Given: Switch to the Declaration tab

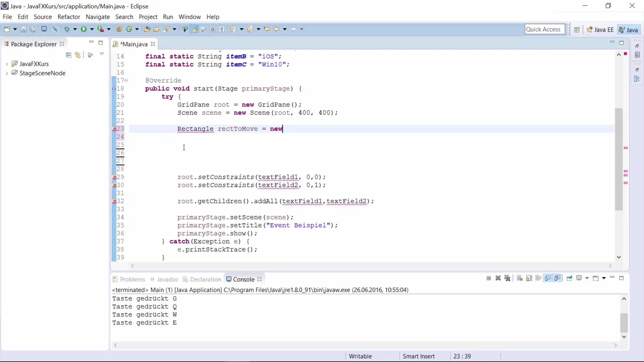Looking at the screenshot, I should (202, 279).
